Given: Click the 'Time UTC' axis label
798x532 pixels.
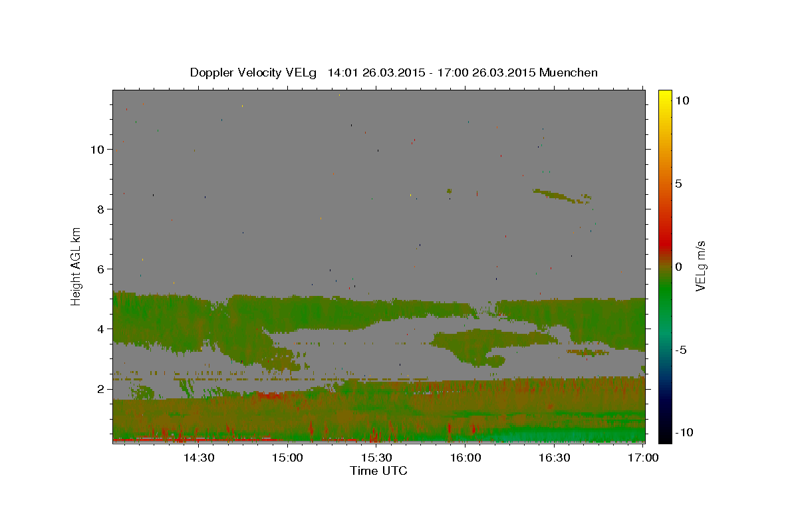Looking at the screenshot, I should [x=378, y=471].
